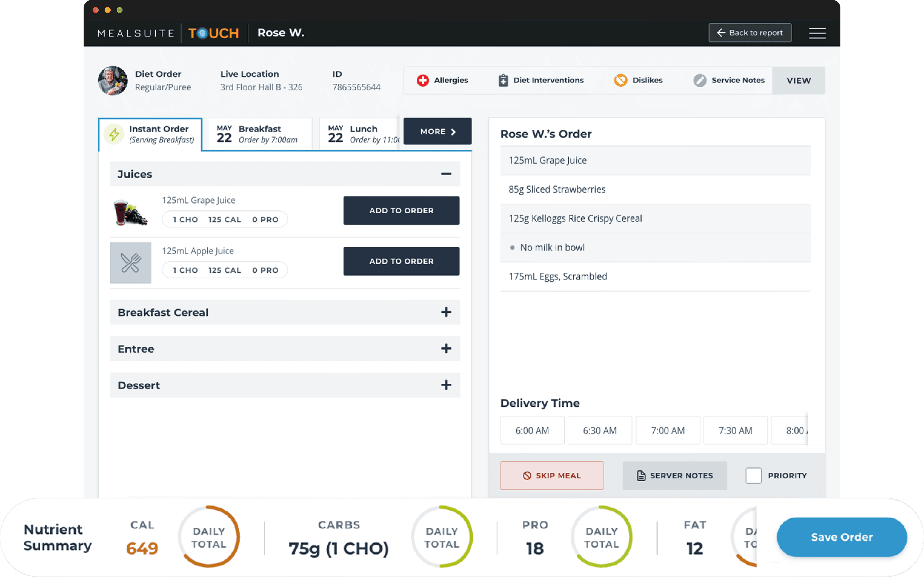The height and width of the screenshot is (577, 924).
Task: Collapse the Juices section
Action: [446, 174]
